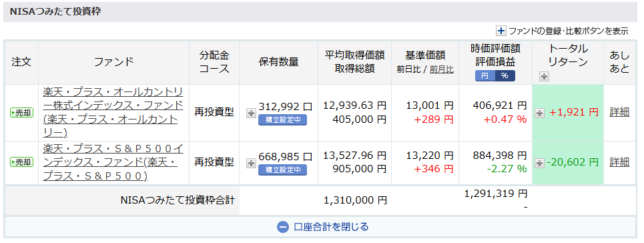Image resolution: width=644 pixels, height=243 pixels.
Task: Click 売却 button for S&P500 fund
Action: pos(21,162)
